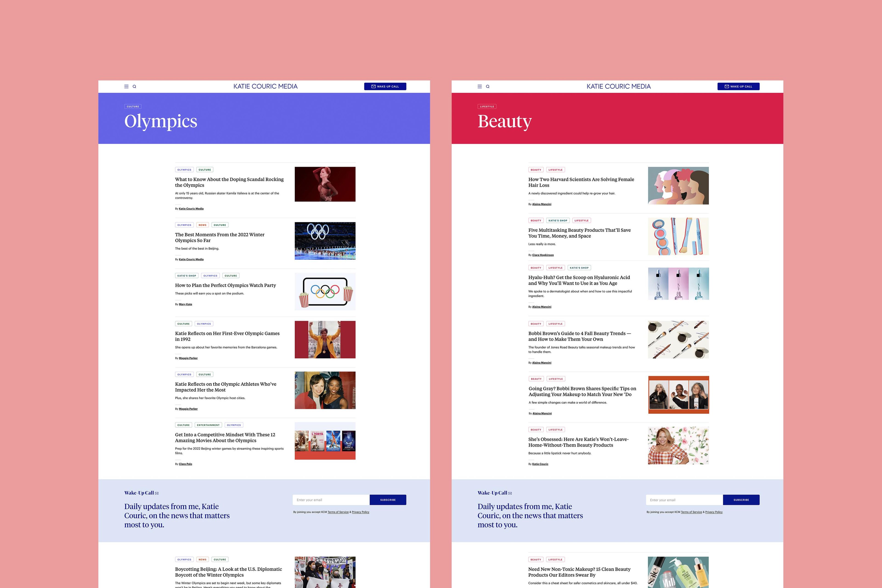Image resolution: width=882 pixels, height=588 pixels.
Task: Click Beauty tag on Hair Loss article
Action: pos(536,170)
